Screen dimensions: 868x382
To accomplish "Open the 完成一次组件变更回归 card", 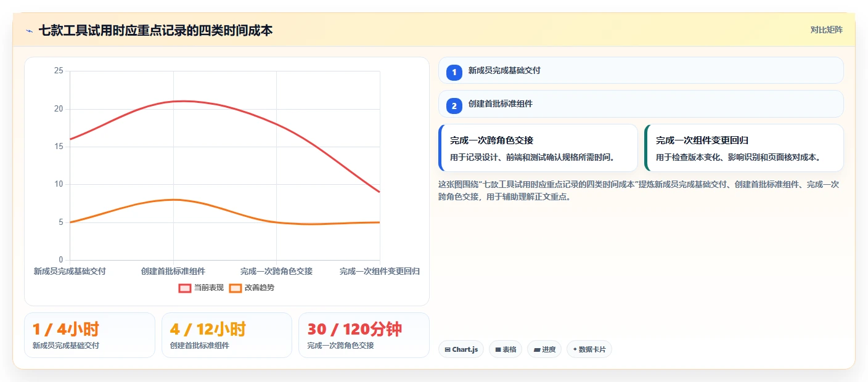I will [743, 148].
